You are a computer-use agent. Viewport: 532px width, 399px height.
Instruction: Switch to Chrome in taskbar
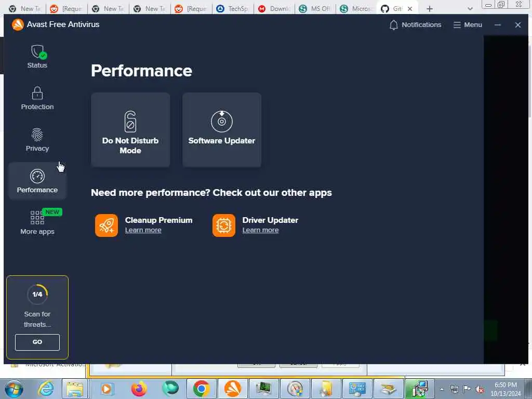[201, 389]
